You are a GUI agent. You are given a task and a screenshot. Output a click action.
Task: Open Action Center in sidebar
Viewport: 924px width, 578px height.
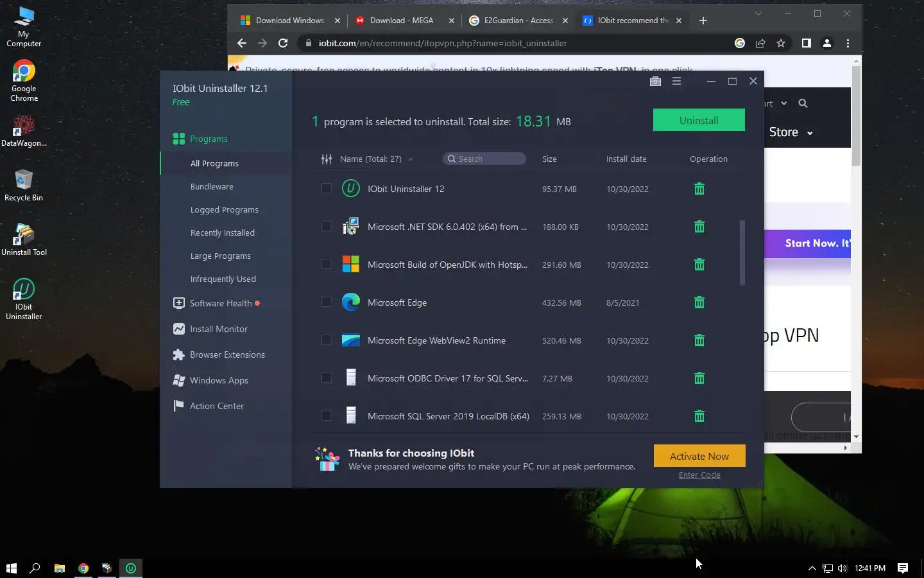coord(217,406)
